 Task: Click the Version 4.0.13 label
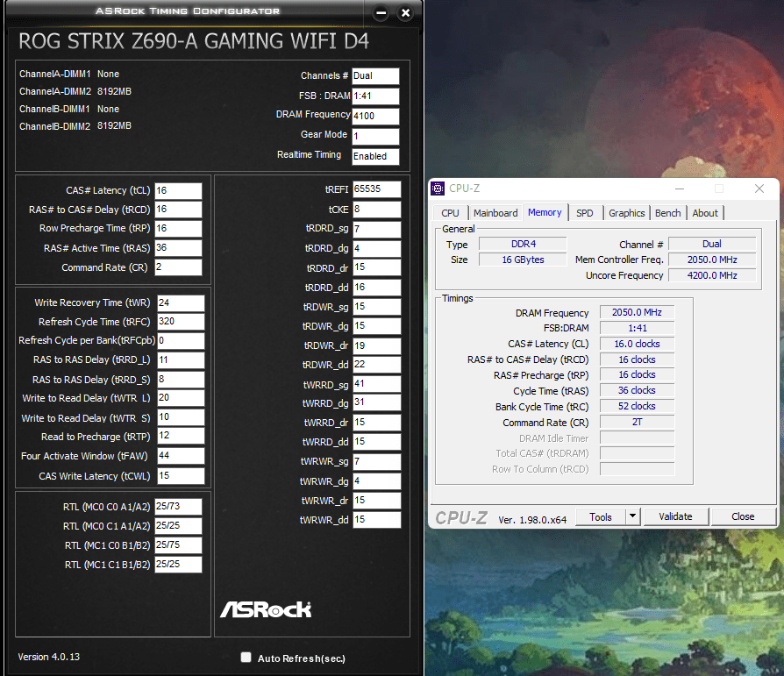click(49, 657)
